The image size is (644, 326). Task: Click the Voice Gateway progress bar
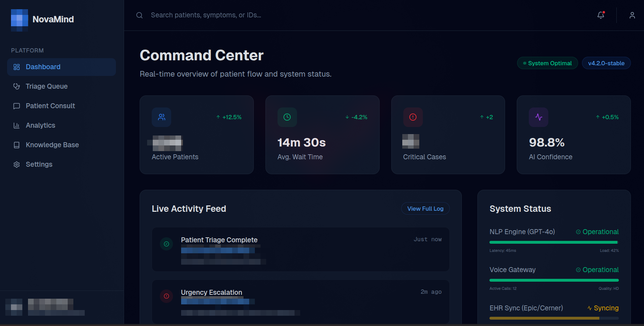coord(554,280)
